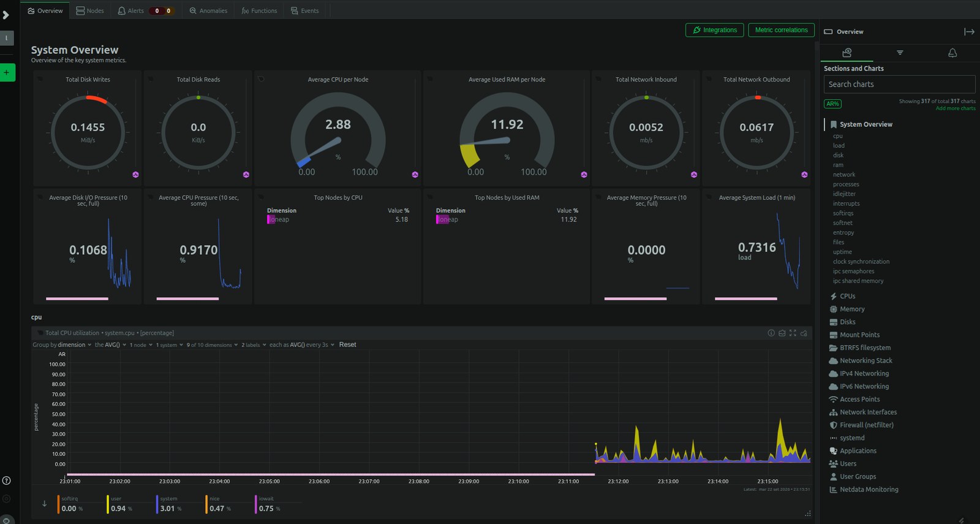Open the 1 node selector dropdown

(141, 345)
